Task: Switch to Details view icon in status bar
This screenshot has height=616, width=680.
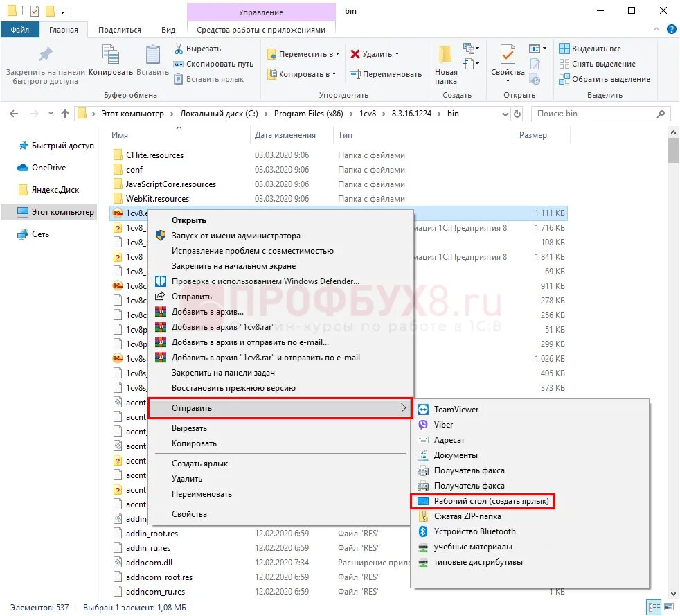Action: [x=654, y=607]
